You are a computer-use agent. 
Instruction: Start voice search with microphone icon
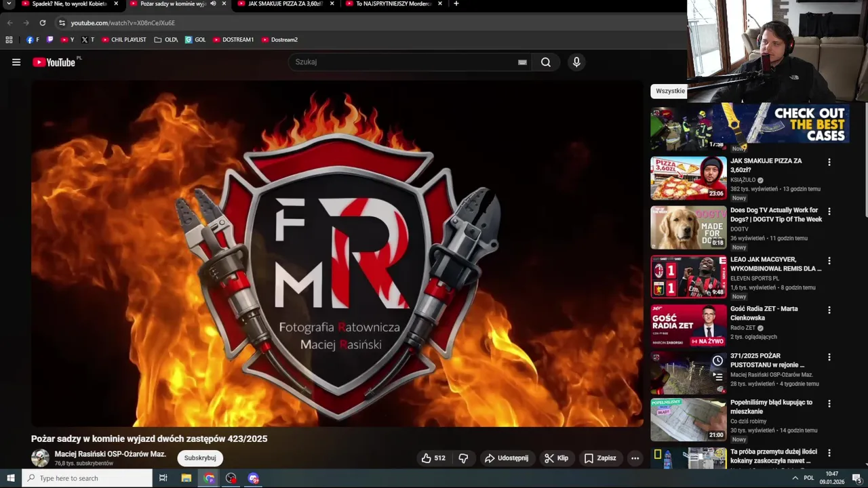(x=576, y=62)
